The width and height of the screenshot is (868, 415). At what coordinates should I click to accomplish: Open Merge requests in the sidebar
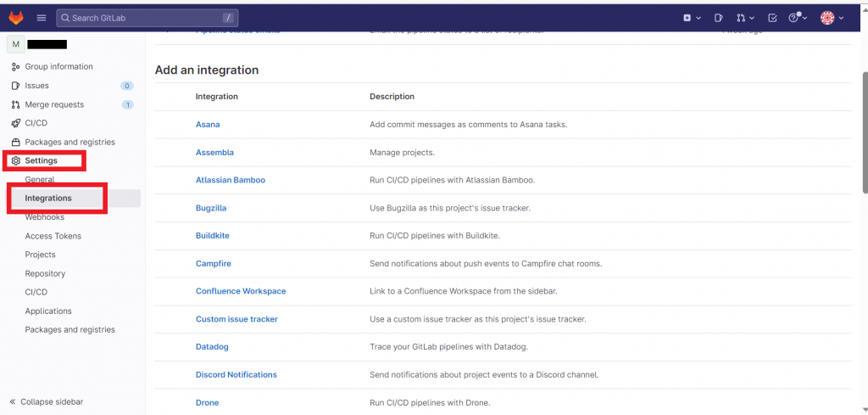click(x=54, y=104)
